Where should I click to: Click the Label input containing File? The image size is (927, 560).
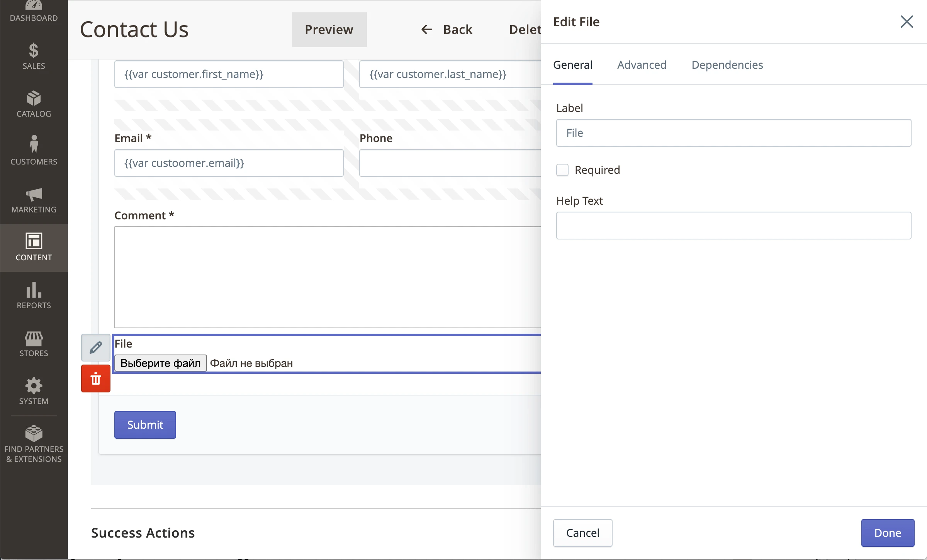(x=733, y=133)
